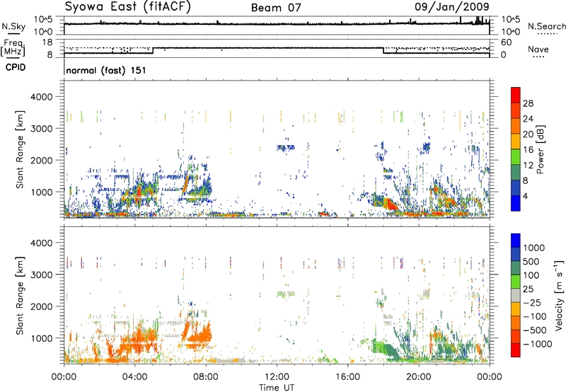Click the '-25' tick on Velocity colorbar

(x=531, y=302)
